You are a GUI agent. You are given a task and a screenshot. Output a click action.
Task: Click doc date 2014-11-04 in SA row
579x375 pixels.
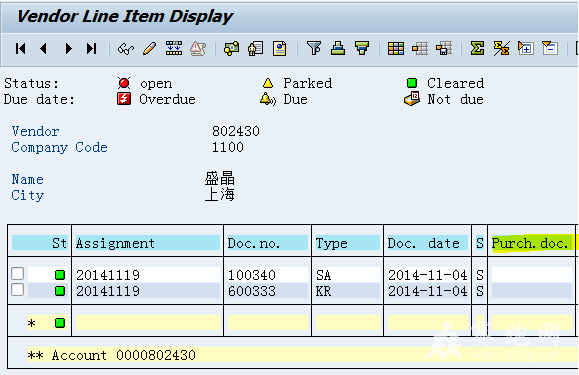point(428,275)
